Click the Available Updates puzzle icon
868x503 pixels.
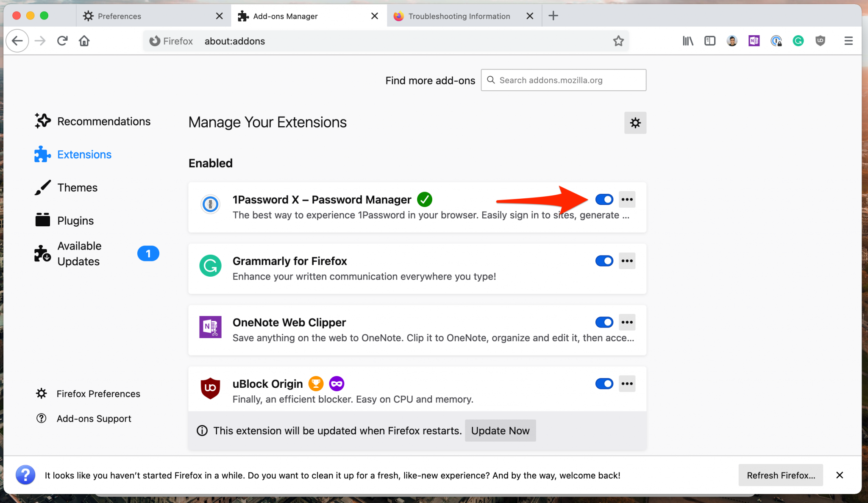point(42,253)
